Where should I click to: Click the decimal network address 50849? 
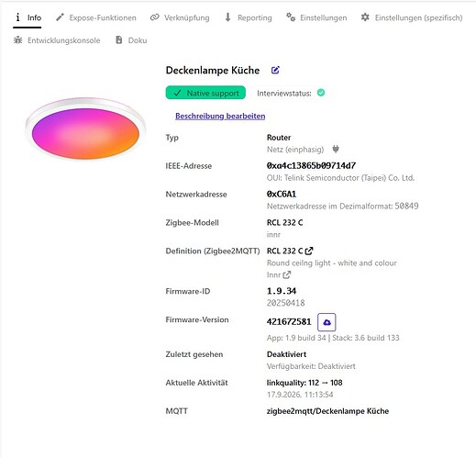pos(406,206)
